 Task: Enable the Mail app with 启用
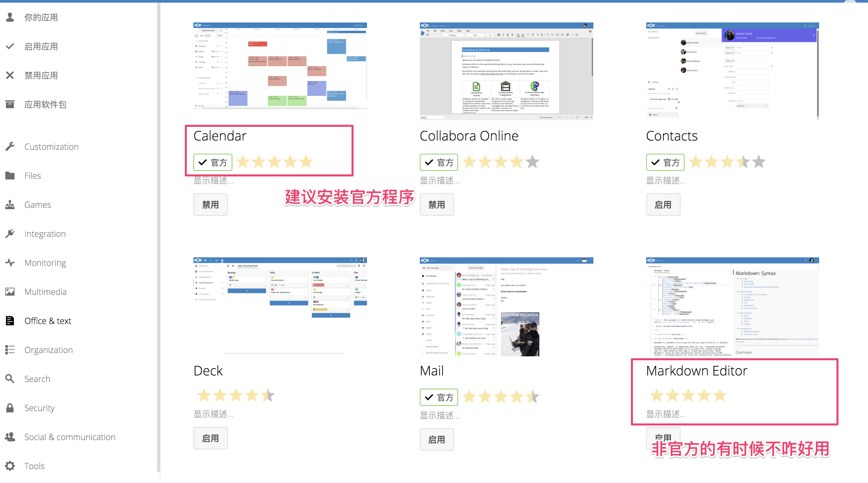click(437, 439)
